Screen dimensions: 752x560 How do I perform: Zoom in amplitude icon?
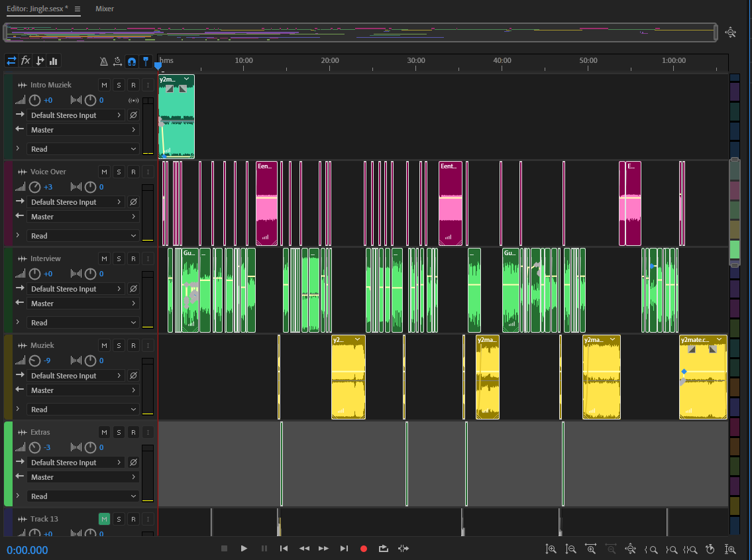coord(551,549)
